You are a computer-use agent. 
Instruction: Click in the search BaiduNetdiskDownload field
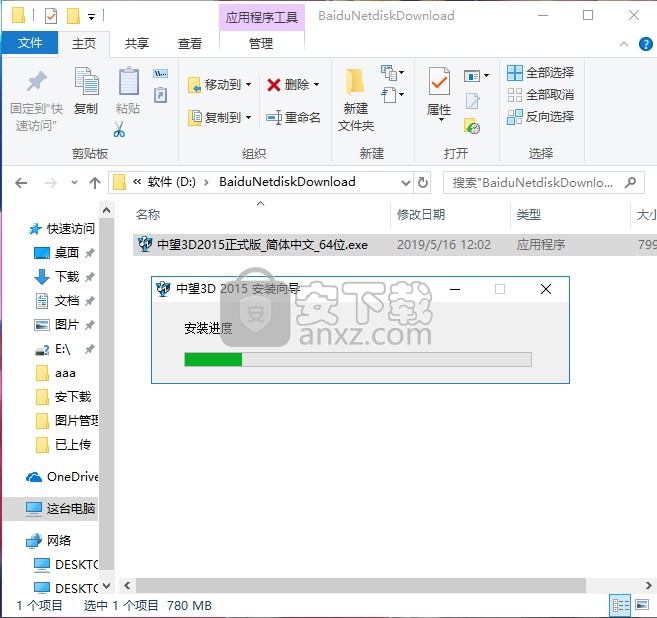coord(533,183)
